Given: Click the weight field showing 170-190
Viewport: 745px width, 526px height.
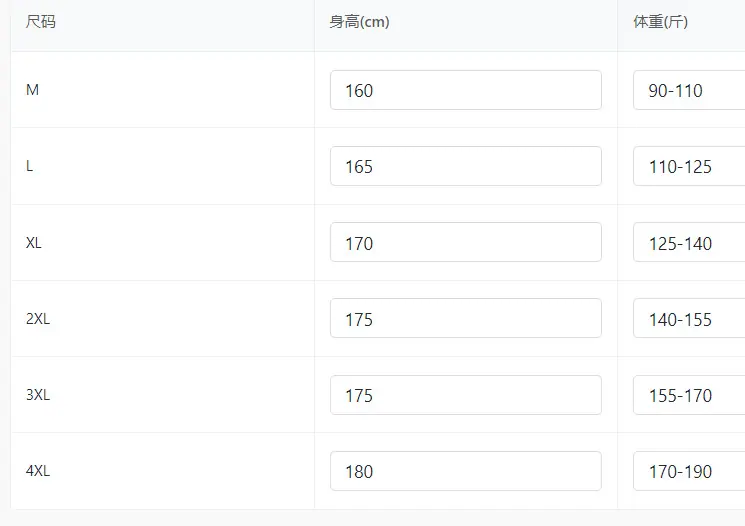Looking at the screenshot, I should (x=689, y=471).
